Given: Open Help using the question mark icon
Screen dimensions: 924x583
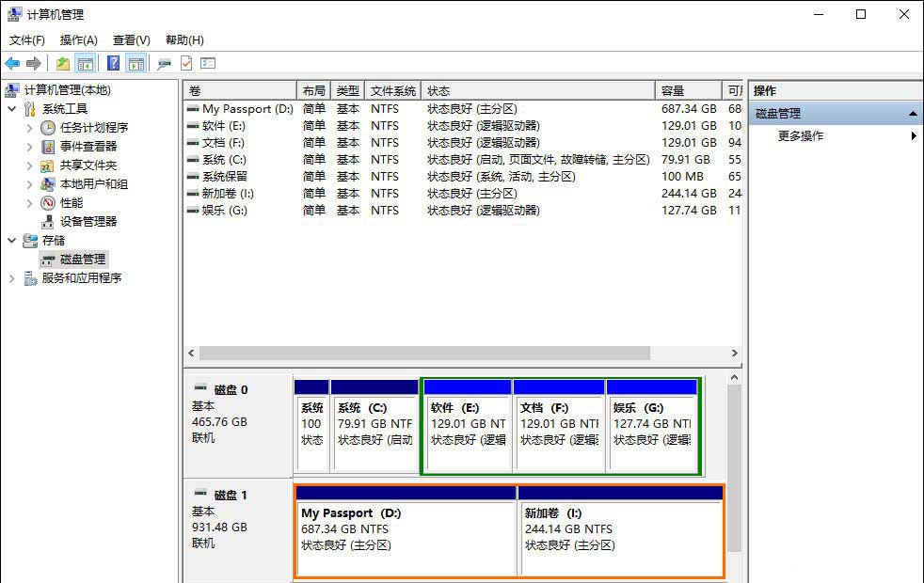Looking at the screenshot, I should pyautogui.click(x=116, y=63).
